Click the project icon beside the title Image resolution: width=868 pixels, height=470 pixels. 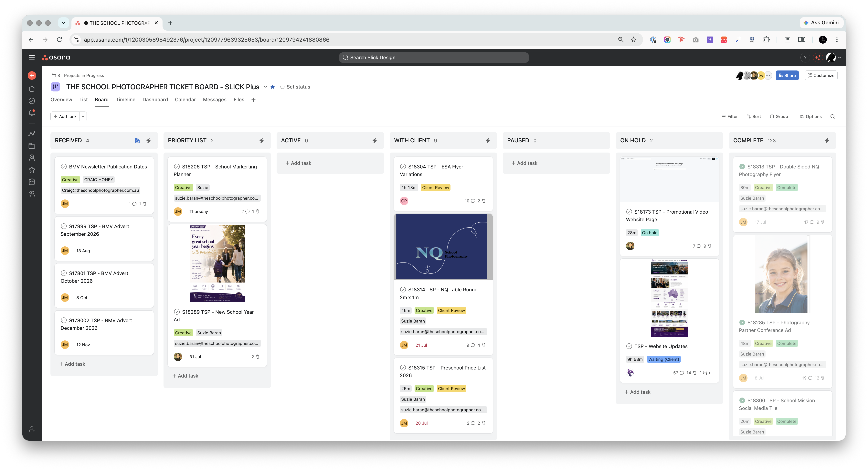point(55,87)
